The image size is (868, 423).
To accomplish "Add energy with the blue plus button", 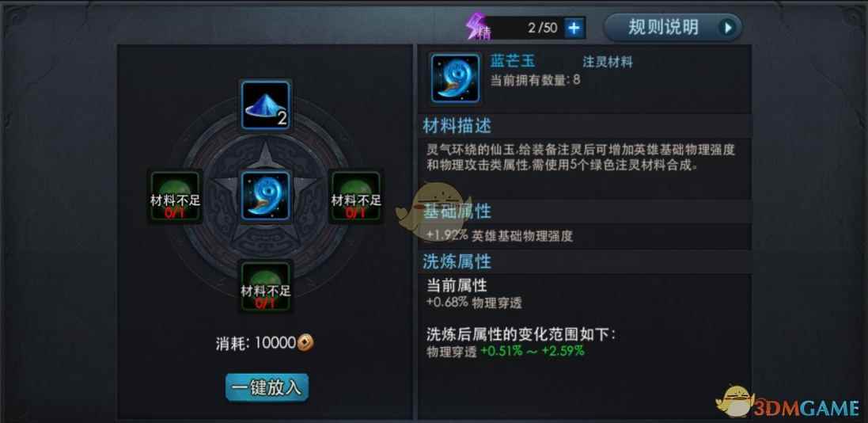I will (x=574, y=28).
